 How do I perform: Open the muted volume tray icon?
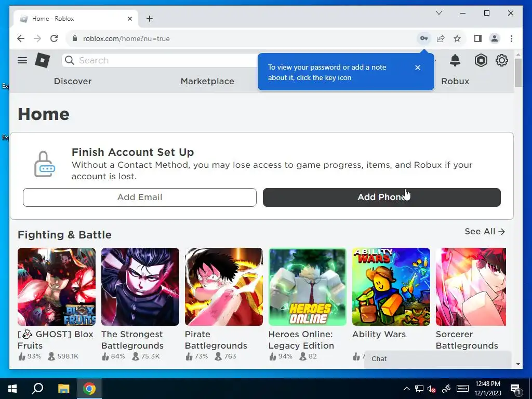(x=432, y=389)
